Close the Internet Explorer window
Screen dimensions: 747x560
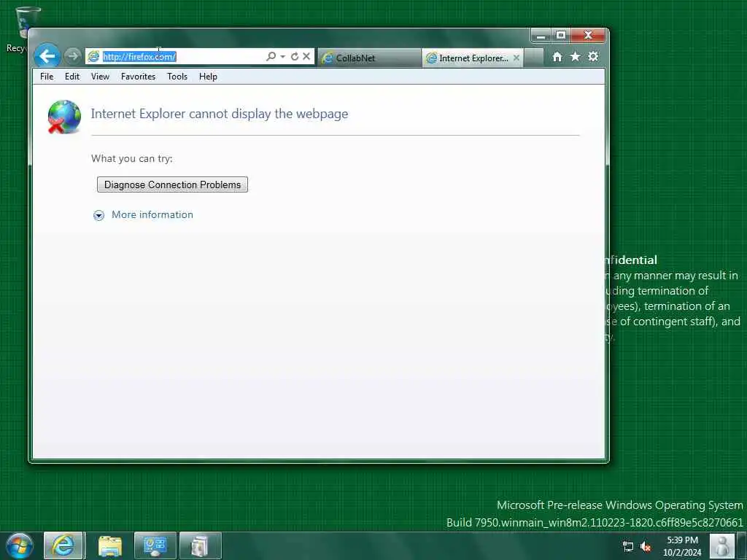coord(589,36)
